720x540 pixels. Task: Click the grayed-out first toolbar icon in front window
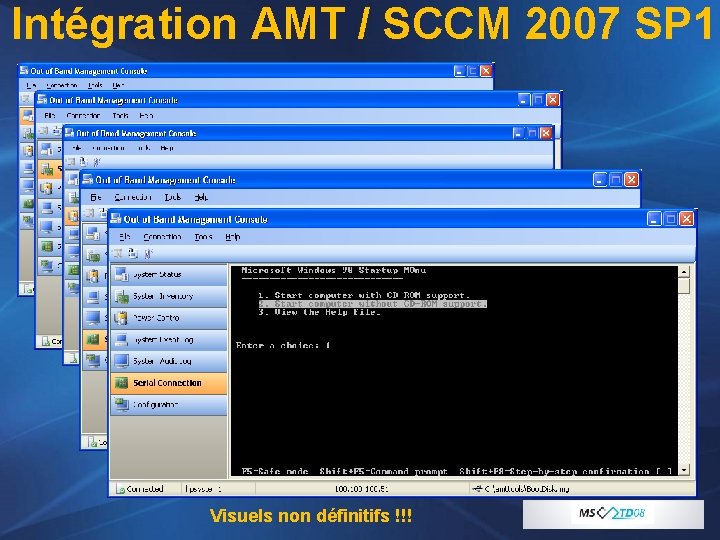118,253
